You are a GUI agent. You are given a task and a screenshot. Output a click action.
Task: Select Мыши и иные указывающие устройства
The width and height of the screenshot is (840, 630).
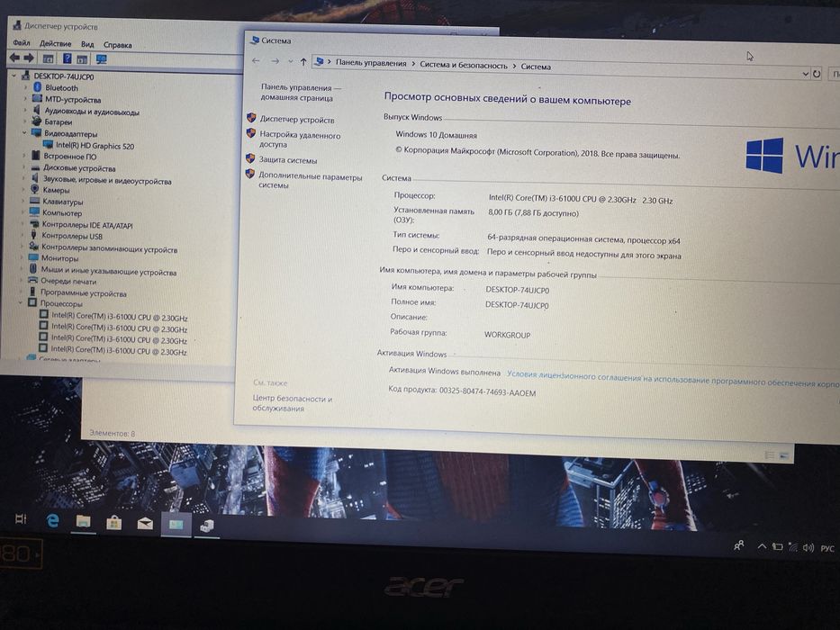(109, 271)
